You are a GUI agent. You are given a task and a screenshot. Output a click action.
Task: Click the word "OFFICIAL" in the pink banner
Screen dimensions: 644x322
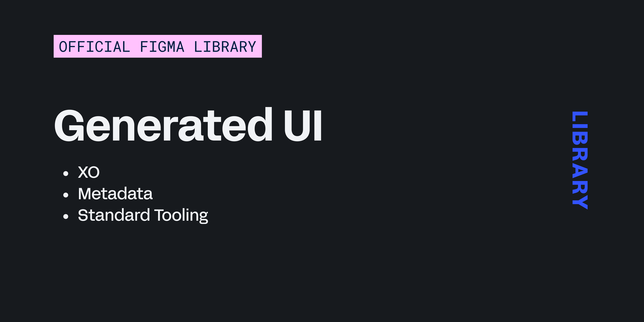click(94, 47)
